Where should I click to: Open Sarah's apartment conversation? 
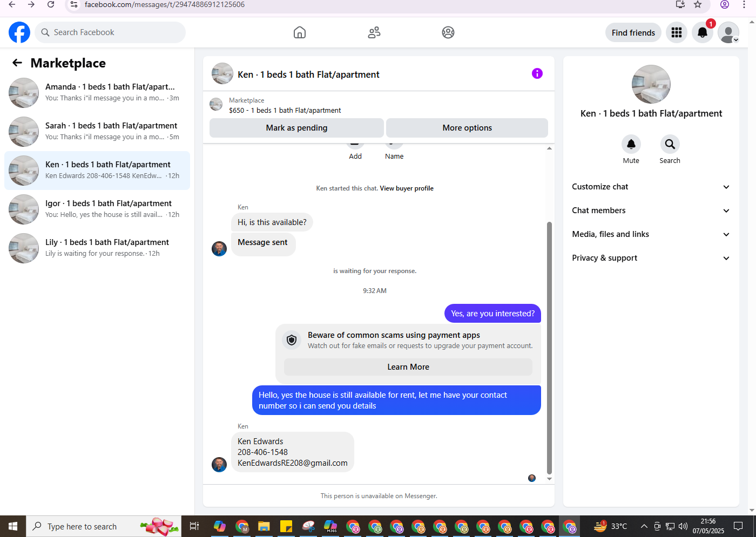(97, 132)
